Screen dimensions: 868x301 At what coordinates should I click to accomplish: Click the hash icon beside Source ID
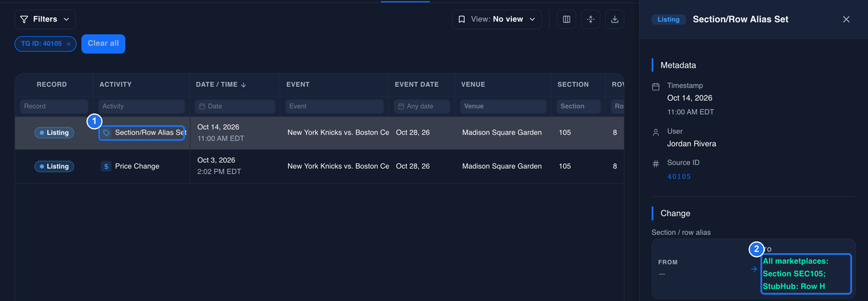(656, 164)
